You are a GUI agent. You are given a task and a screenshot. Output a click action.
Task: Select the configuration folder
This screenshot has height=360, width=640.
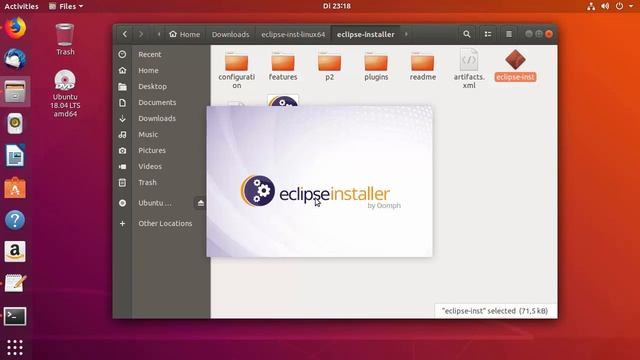coord(237,69)
